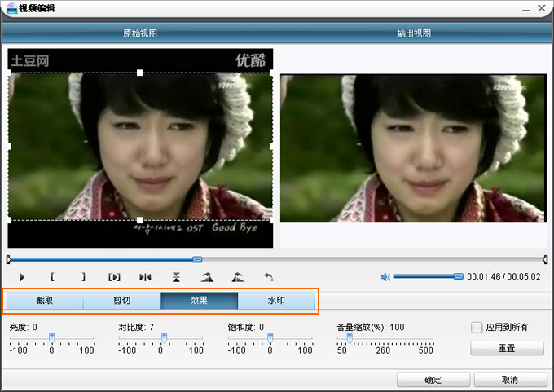Switch to 输出视图 header
Viewport: 554px width, 392px height.
pyautogui.click(x=414, y=33)
